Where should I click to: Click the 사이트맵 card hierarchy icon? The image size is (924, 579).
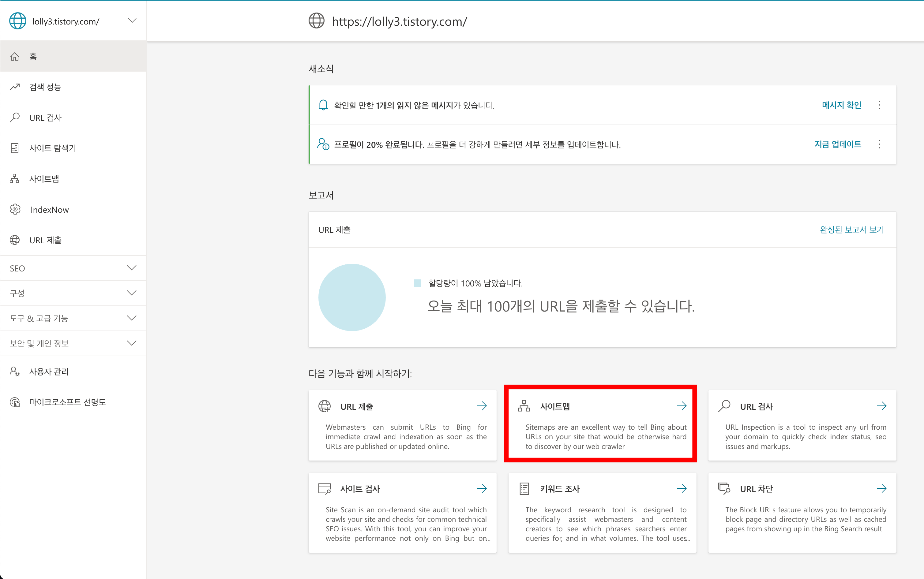[x=524, y=406]
